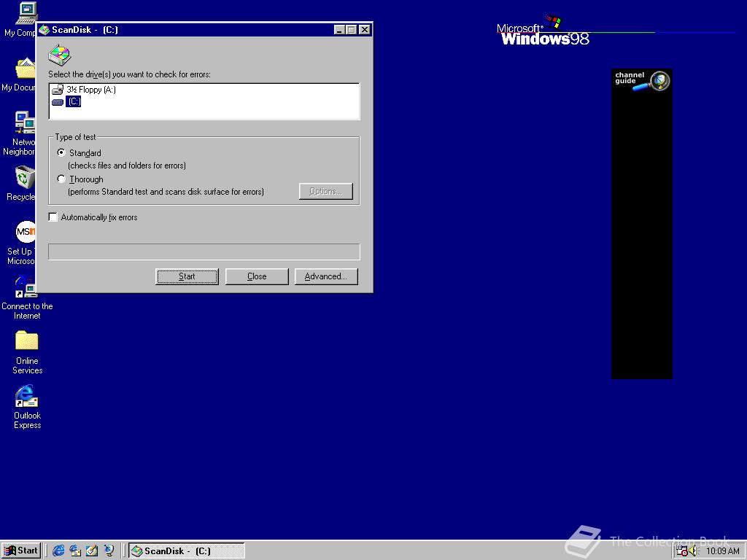This screenshot has height=560, width=747.
Task: Close the ScanDisk window via X
Action: (x=365, y=30)
